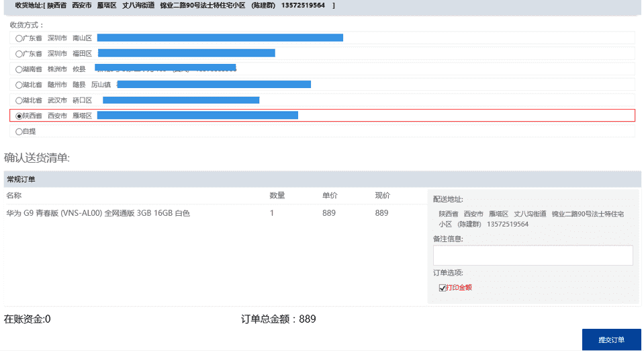Screen dimensions: 644x351
Task: Click the 数量 column header
Action: [277, 196]
